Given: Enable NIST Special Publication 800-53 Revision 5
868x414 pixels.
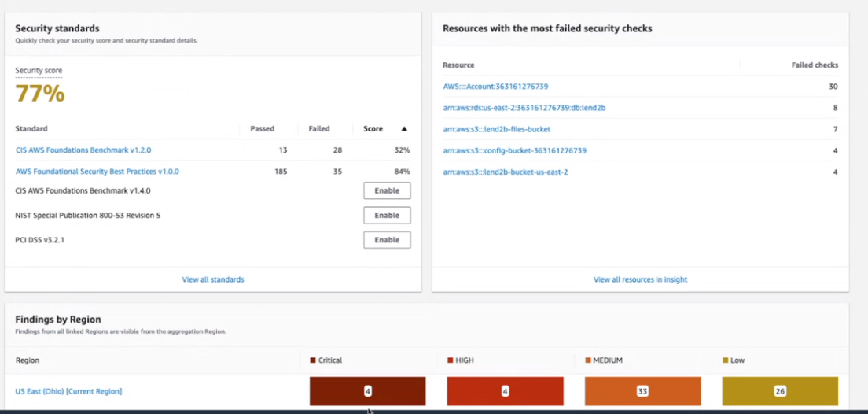Looking at the screenshot, I should point(387,215).
